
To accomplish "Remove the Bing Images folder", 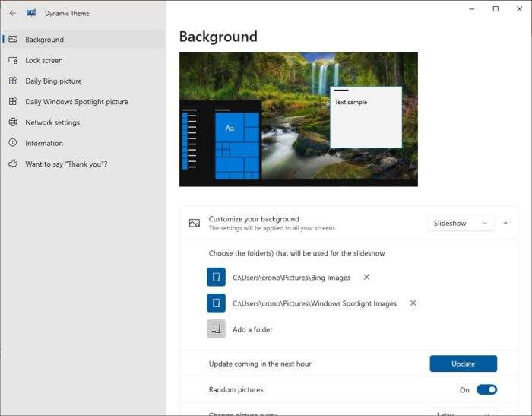I will click(366, 277).
